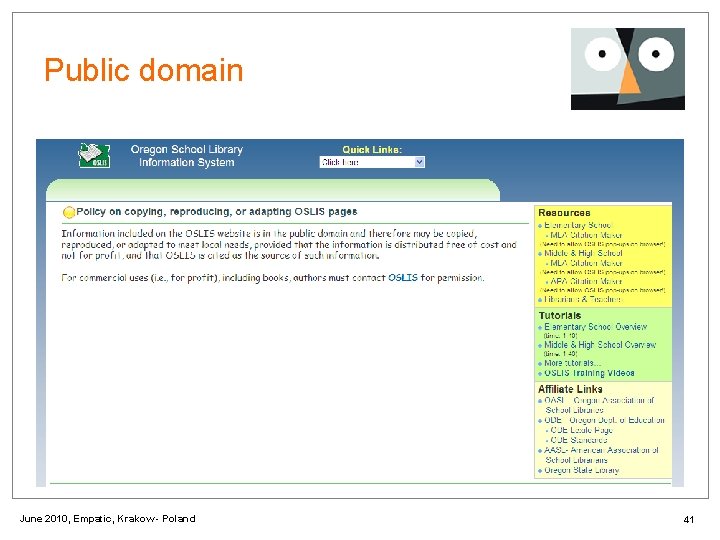Open Middle & High School under Resources
The image size is (720, 540).
click(x=583, y=253)
